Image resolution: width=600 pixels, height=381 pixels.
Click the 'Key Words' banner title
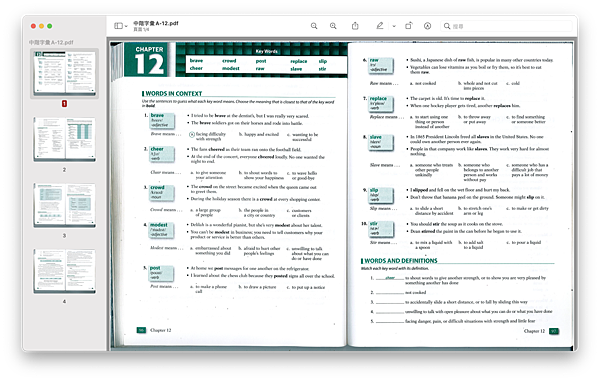click(x=266, y=51)
